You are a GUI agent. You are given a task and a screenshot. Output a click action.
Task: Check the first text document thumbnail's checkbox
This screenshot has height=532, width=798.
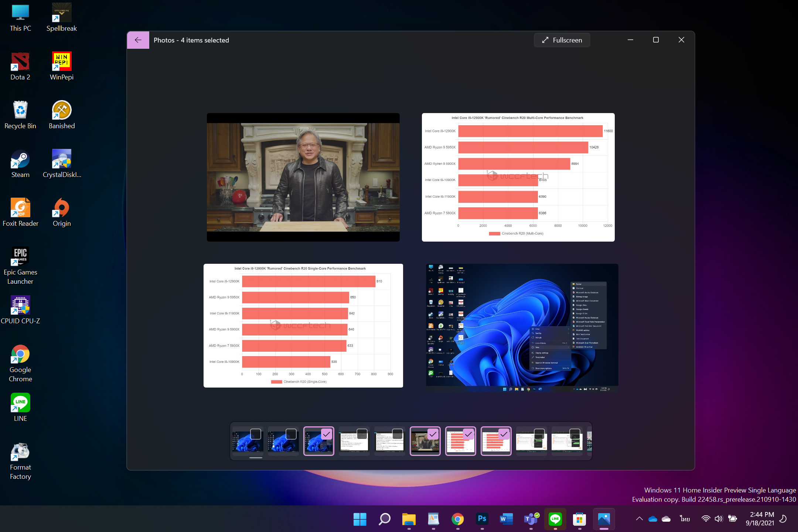coord(362,434)
